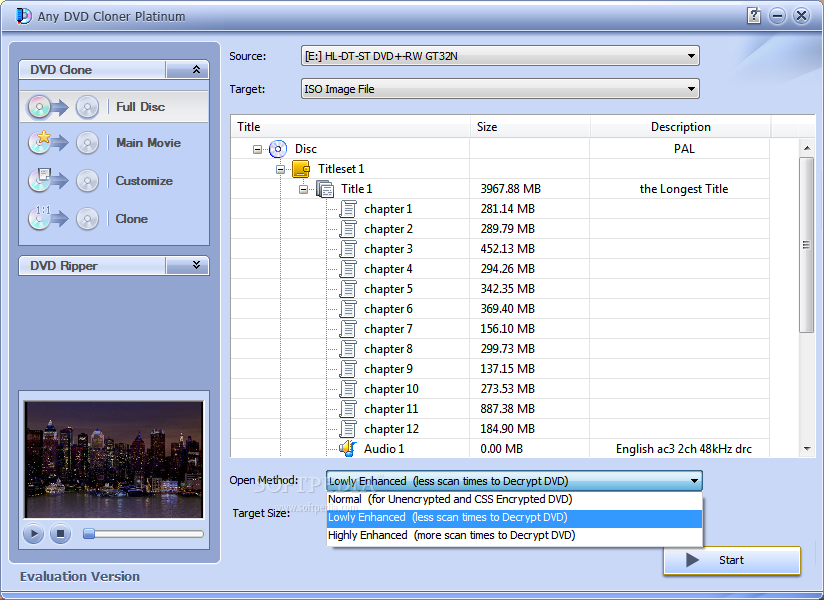This screenshot has height=600, width=824.
Task: Click the Size column header
Action: pos(530,127)
